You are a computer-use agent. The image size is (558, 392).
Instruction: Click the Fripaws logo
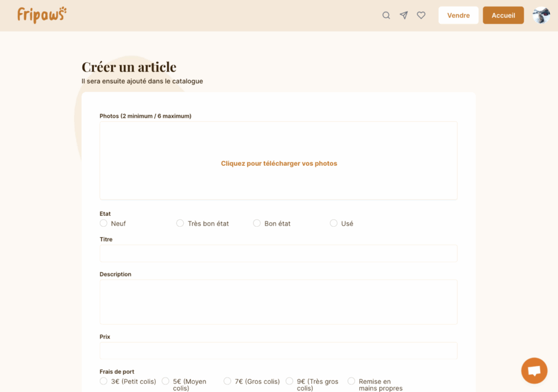click(42, 15)
